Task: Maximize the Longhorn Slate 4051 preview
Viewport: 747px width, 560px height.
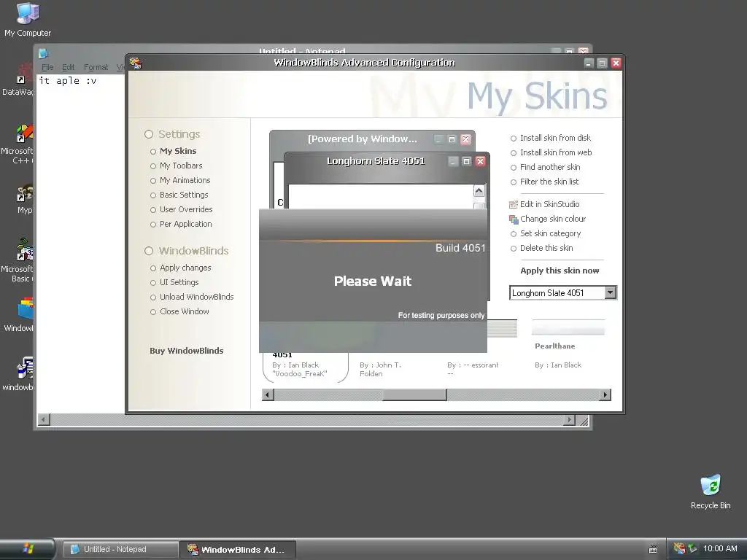Action: tap(466, 161)
